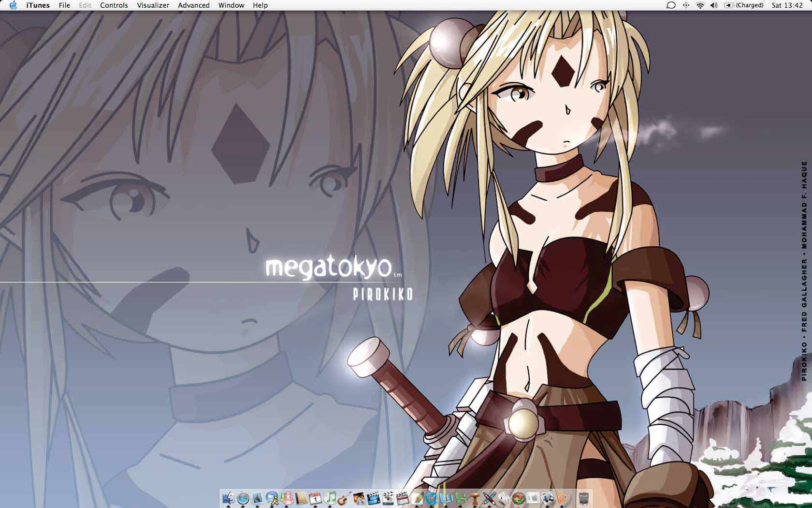Image resolution: width=812 pixels, height=508 pixels.
Task: Open the Mail stamp icon in Dock
Action: 257,498
